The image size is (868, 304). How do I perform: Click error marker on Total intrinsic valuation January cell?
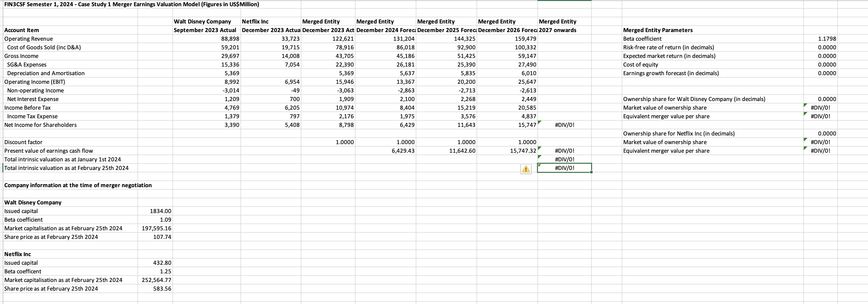tap(539, 157)
